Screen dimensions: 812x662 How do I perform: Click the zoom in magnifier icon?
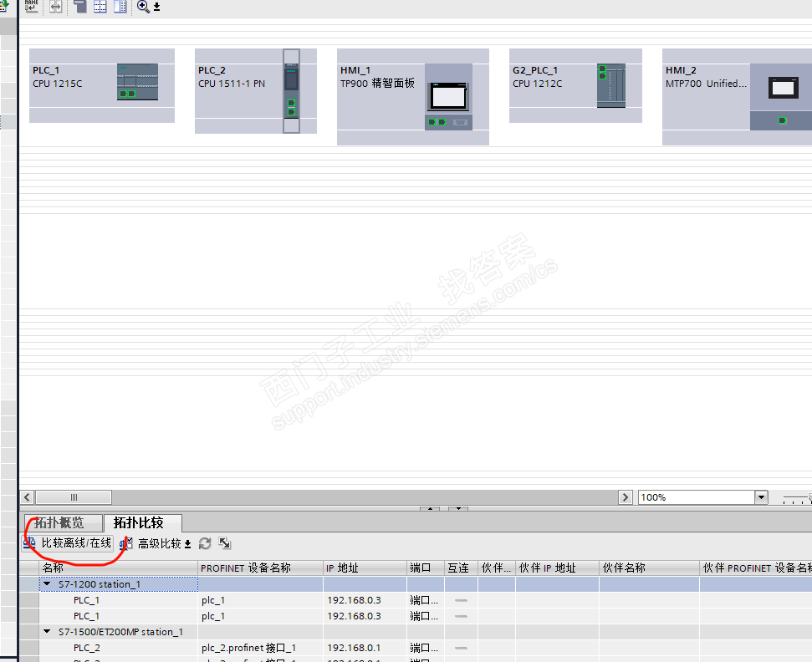[143, 7]
